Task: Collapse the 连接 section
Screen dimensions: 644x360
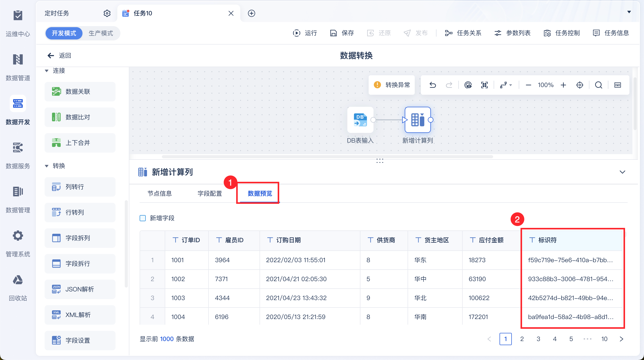Action: (47, 71)
